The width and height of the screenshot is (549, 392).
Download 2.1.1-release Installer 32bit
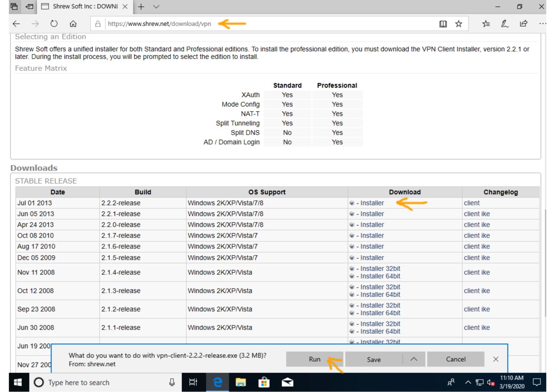[x=380, y=324]
